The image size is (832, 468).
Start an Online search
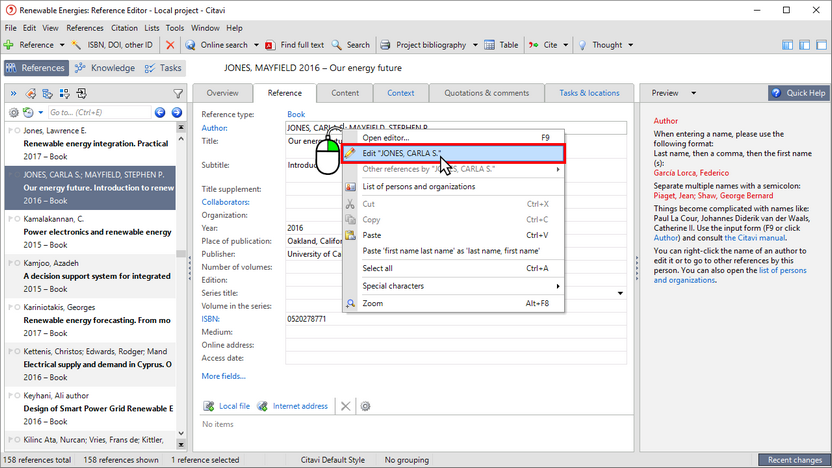[218, 45]
